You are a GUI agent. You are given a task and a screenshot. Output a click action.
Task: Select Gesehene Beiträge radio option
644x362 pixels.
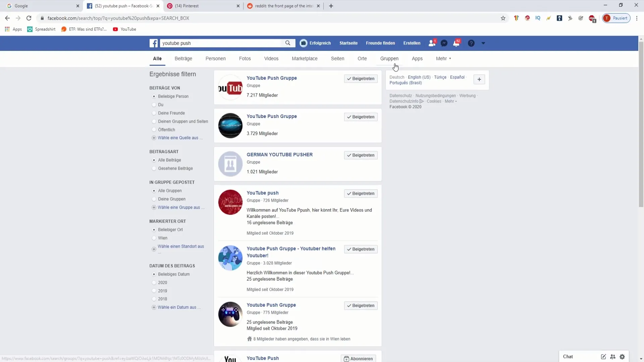click(x=154, y=169)
